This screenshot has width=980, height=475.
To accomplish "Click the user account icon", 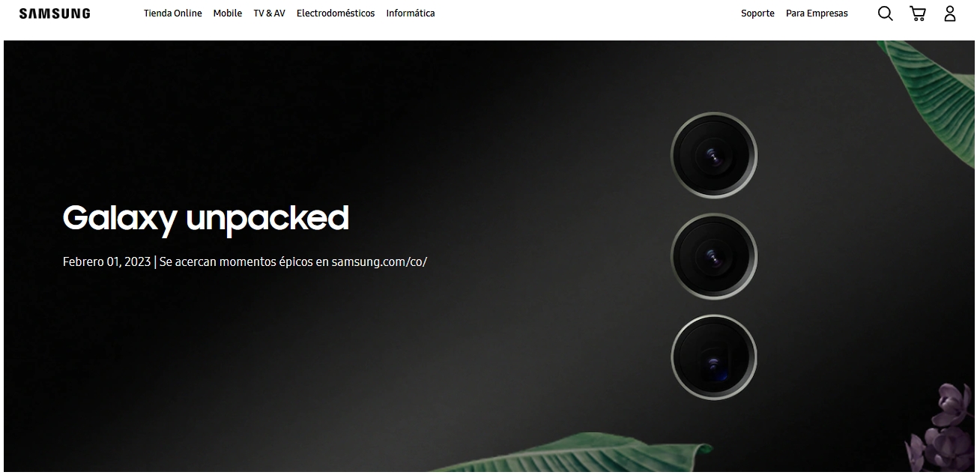I will coord(950,13).
